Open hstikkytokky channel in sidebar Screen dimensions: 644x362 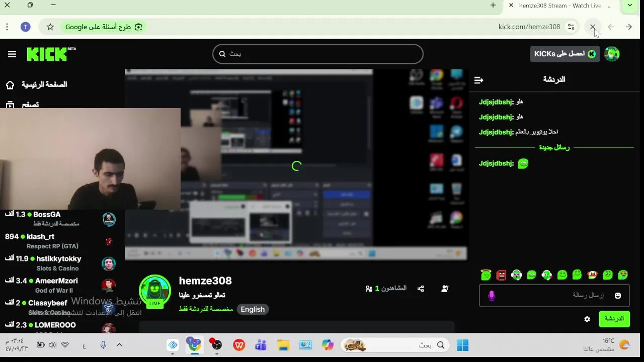coord(60,263)
